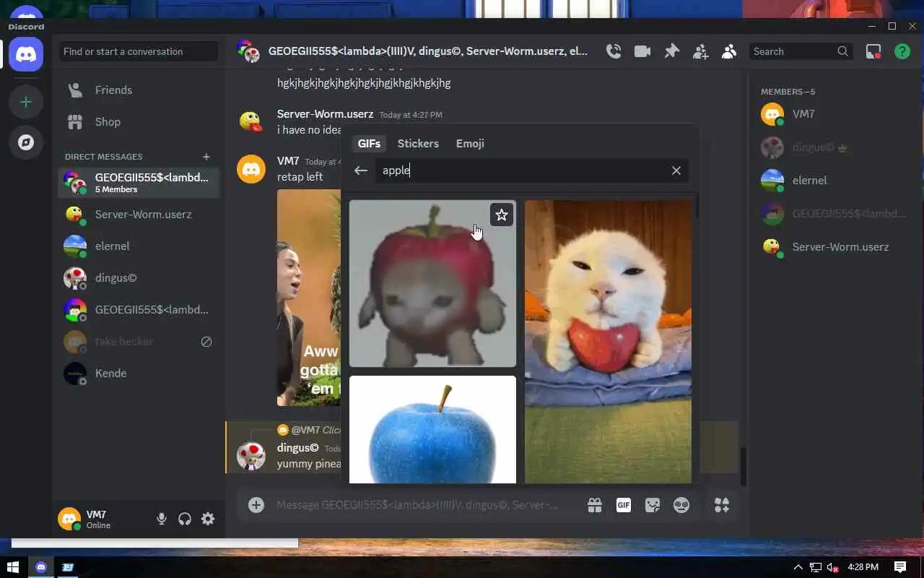Image resolution: width=924 pixels, height=578 pixels.
Task: Select GEOEGII555 in members list
Action: [835, 214]
